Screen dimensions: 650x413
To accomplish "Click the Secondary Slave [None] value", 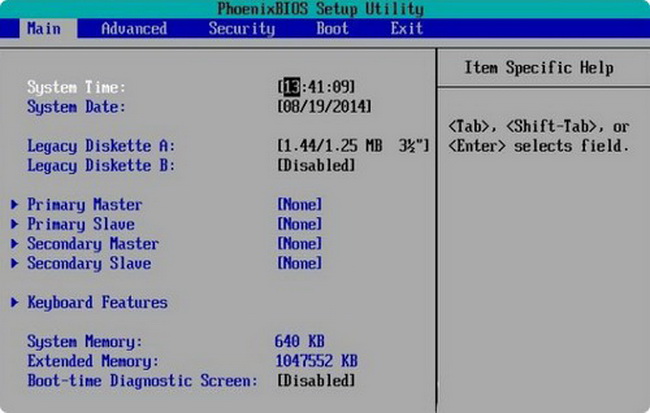I will click(x=300, y=263).
